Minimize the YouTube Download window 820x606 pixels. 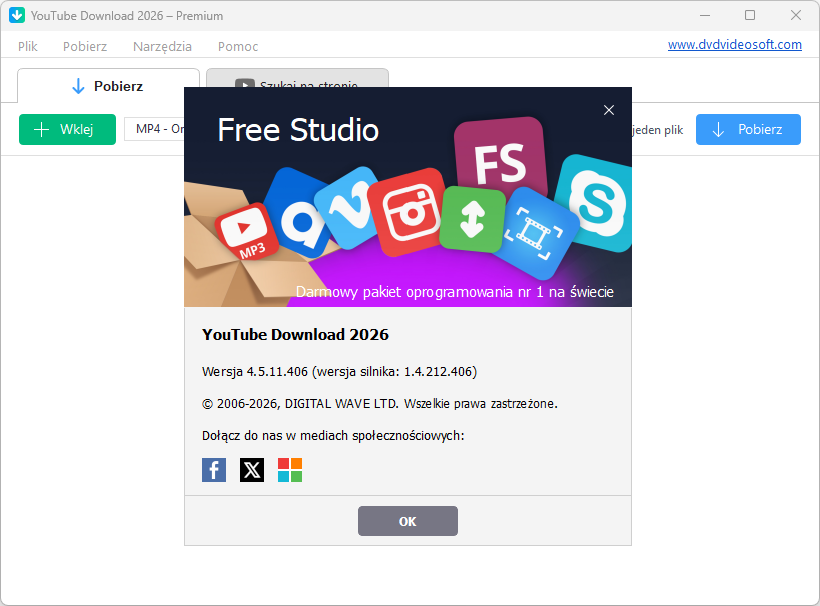click(x=705, y=15)
